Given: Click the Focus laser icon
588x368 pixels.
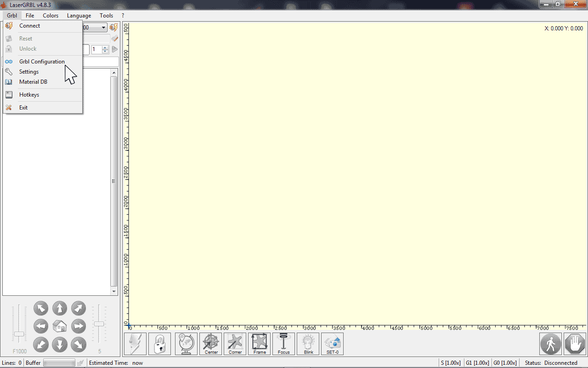Looking at the screenshot, I should point(283,344).
